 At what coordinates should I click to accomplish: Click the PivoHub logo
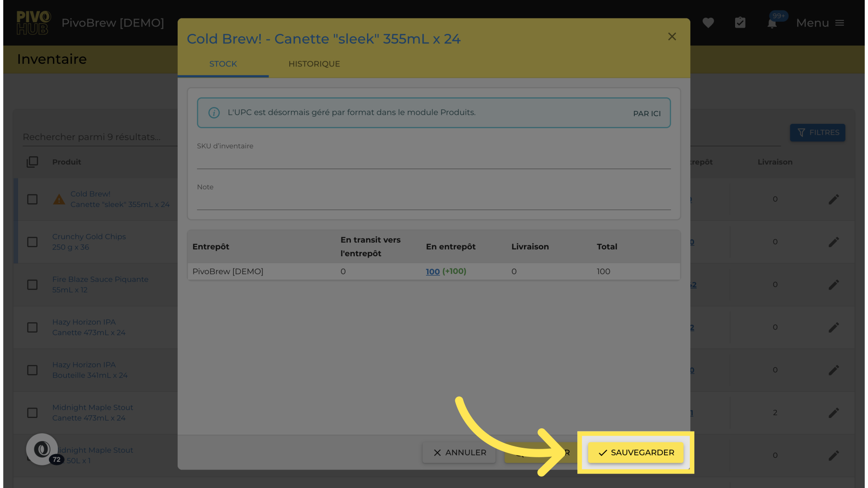(33, 23)
